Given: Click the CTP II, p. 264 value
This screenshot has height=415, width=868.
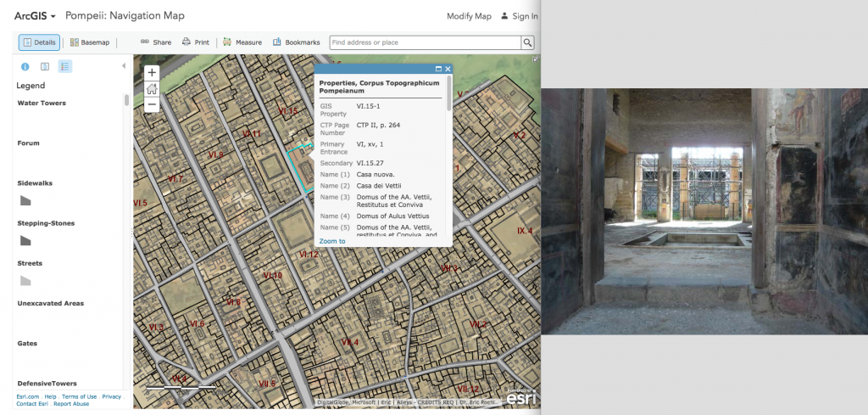Looking at the screenshot, I should click(379, 126).
